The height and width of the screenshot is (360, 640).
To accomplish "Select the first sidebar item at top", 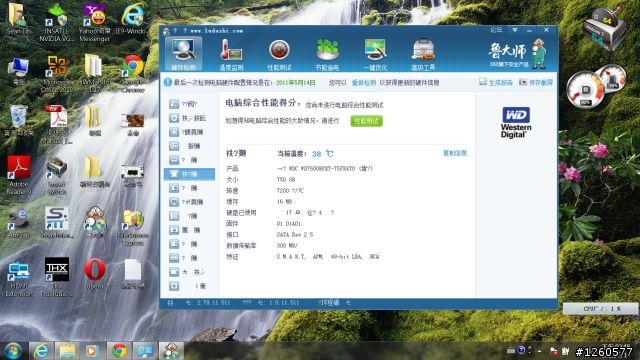I will [x=189, y=104].
